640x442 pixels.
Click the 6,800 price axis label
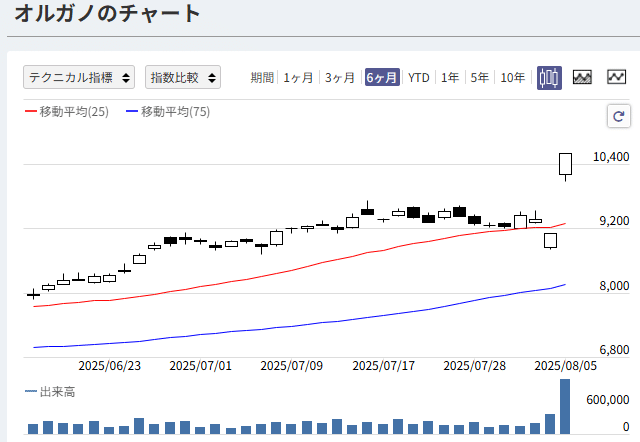614,350
